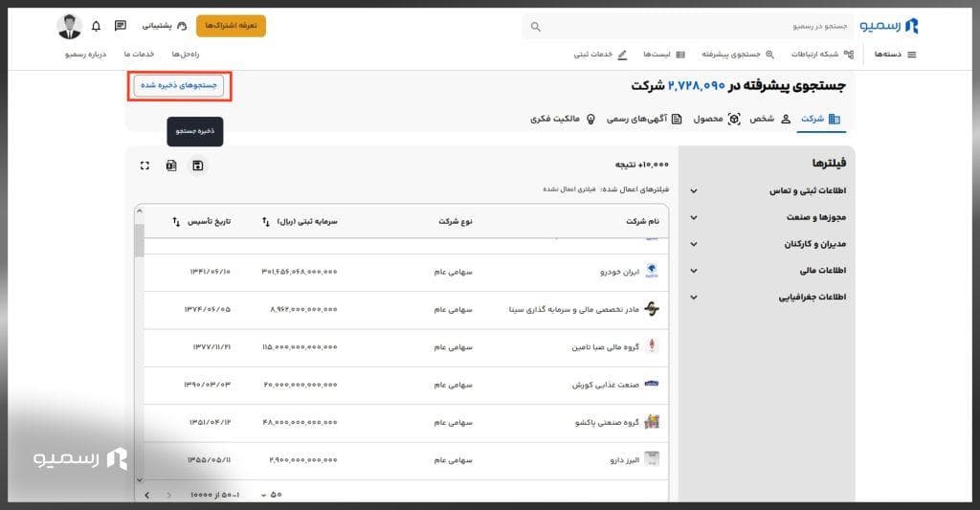
Task: Open خدمات ما menu link
Action: coord(139,55)
